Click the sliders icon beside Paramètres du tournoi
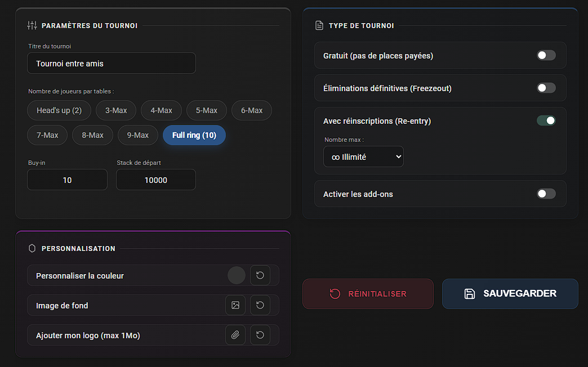Viewport: 588px width, 367px height. coord(32,25)
